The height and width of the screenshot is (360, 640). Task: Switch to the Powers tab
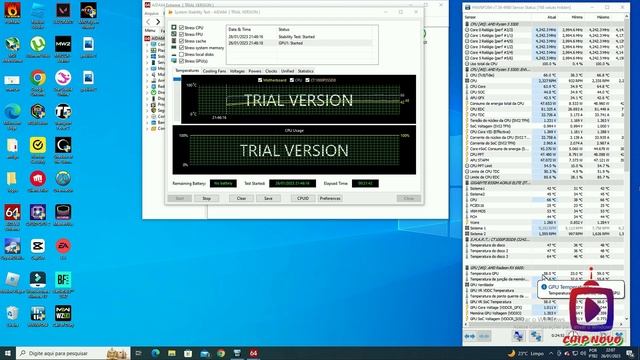click(255, 71)
